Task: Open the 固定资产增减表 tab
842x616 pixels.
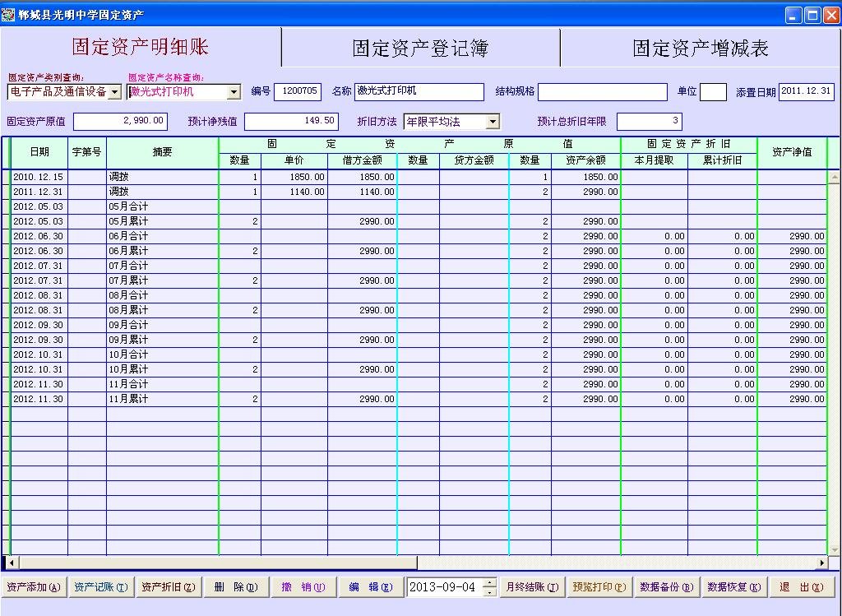Action: [x=700, y=48]
